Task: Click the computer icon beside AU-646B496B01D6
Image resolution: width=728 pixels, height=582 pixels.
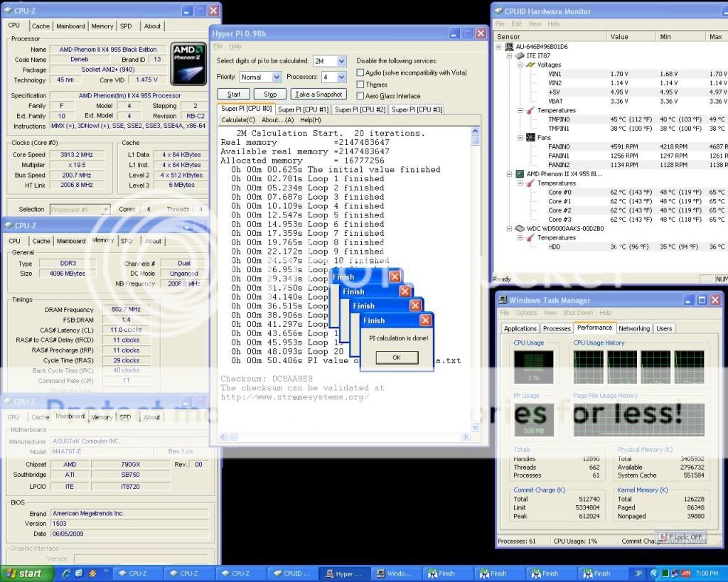Action: tap(509, 46)
